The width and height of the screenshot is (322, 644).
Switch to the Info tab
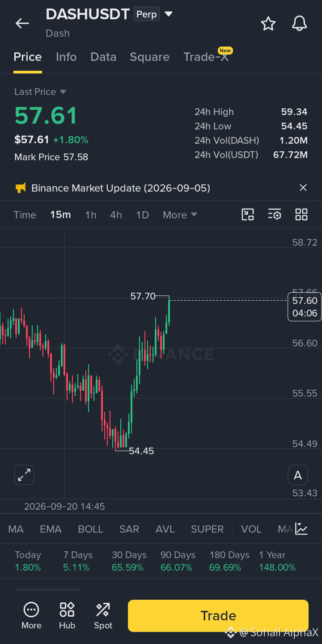click(66, 57)
